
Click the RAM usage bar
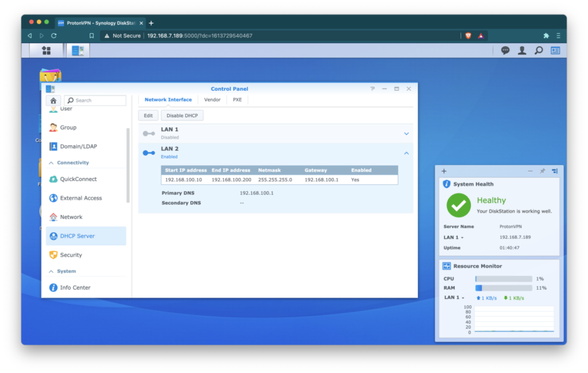(x=504, y=288)
